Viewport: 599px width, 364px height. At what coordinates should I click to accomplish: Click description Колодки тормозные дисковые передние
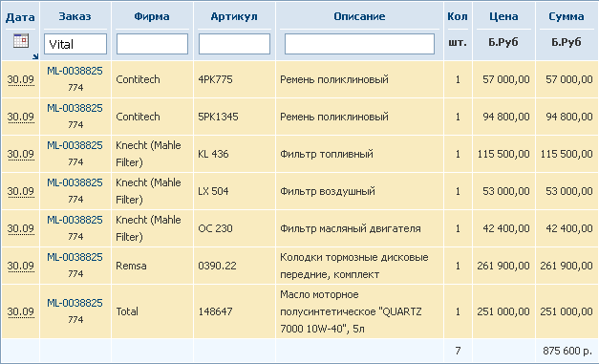[354, 266]
